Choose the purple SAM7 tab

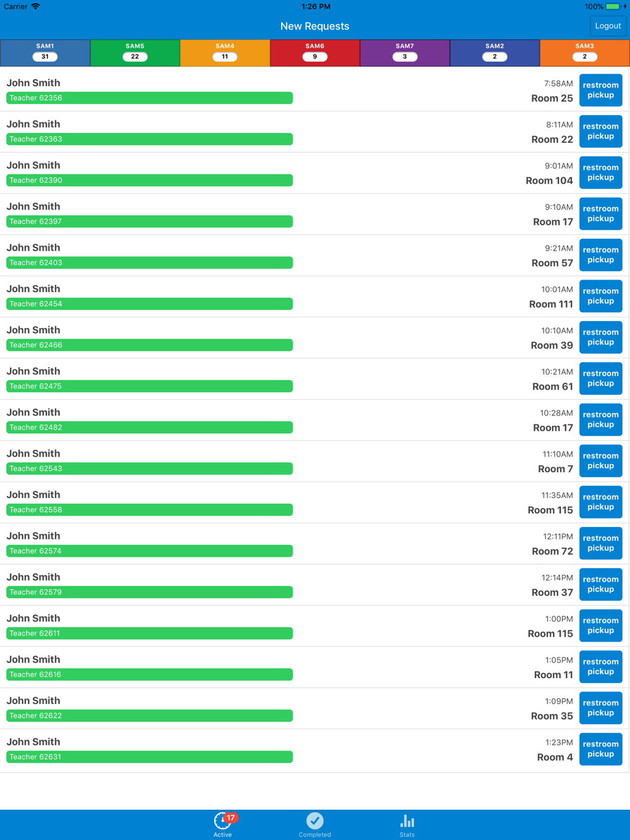click(x=405, y=53)
